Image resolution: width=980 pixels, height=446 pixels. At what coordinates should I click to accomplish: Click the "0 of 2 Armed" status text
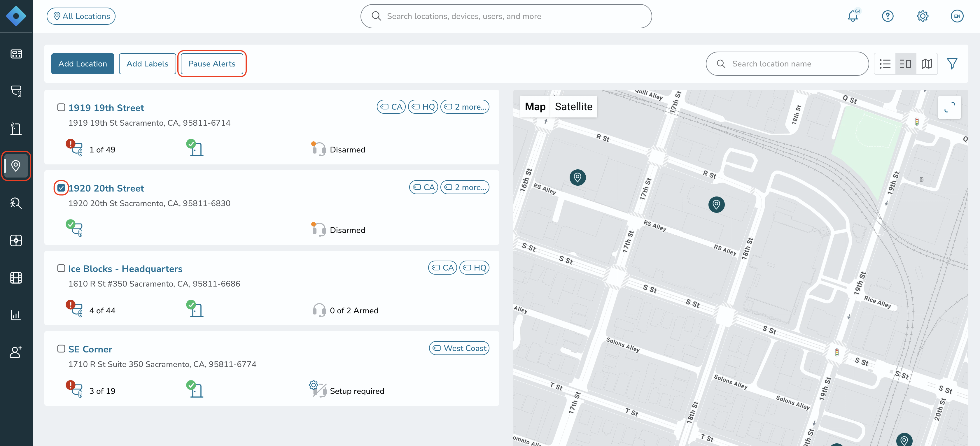pyautogui.click(x=354, y=311)
